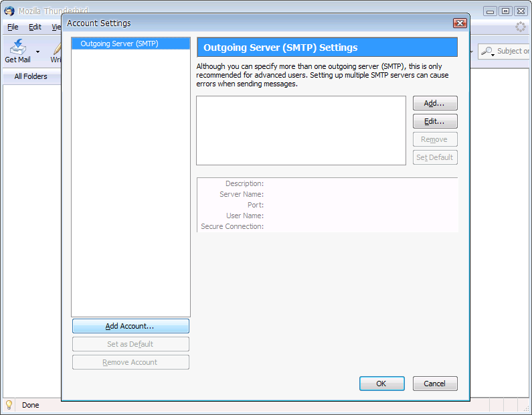The width and height of the screenshot is (532, 415).
Task: Click the Add... SMTP server button
Action: pos(435,103)
